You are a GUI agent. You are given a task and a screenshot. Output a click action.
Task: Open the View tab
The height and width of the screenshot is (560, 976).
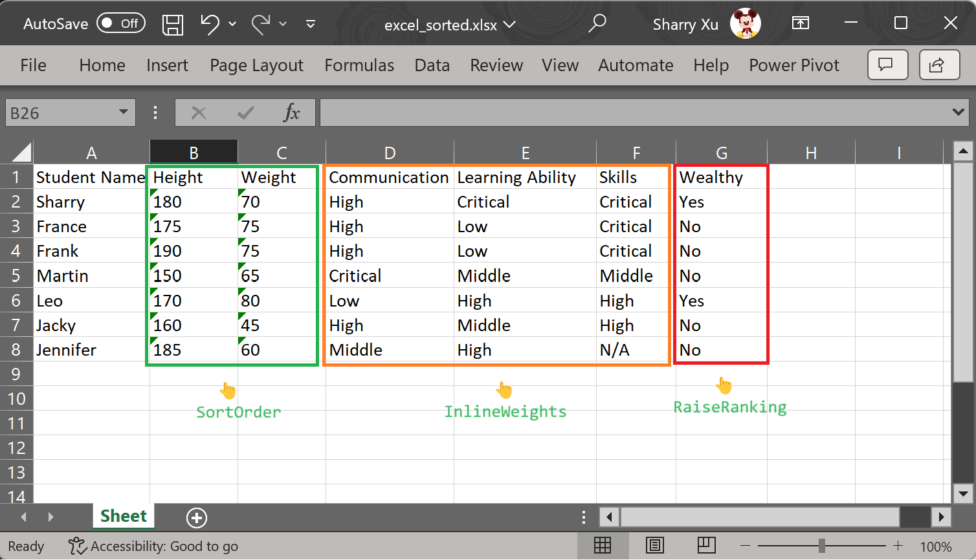point(560,65)
